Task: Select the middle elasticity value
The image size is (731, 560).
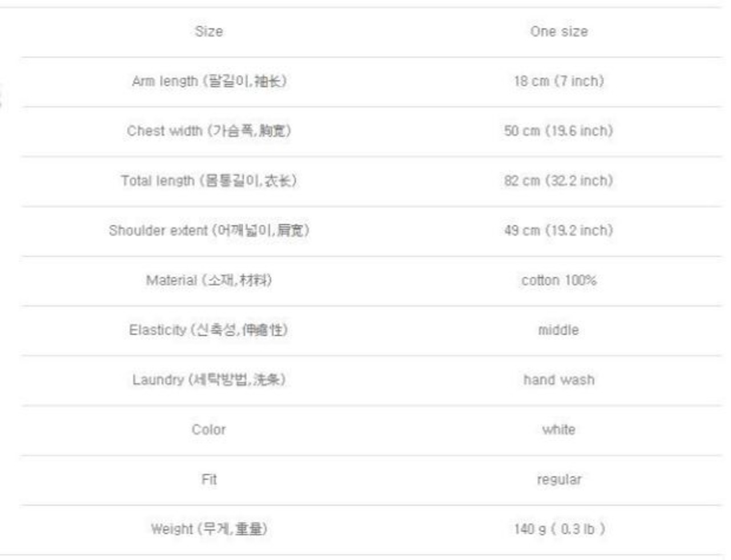Action: coord(559,330)
